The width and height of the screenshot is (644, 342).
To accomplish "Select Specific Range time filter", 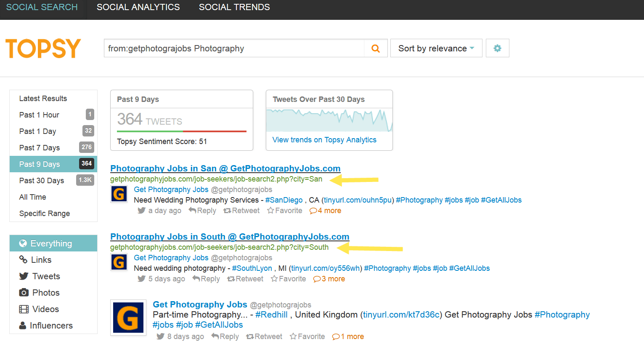I will click(x=45, y=214).
